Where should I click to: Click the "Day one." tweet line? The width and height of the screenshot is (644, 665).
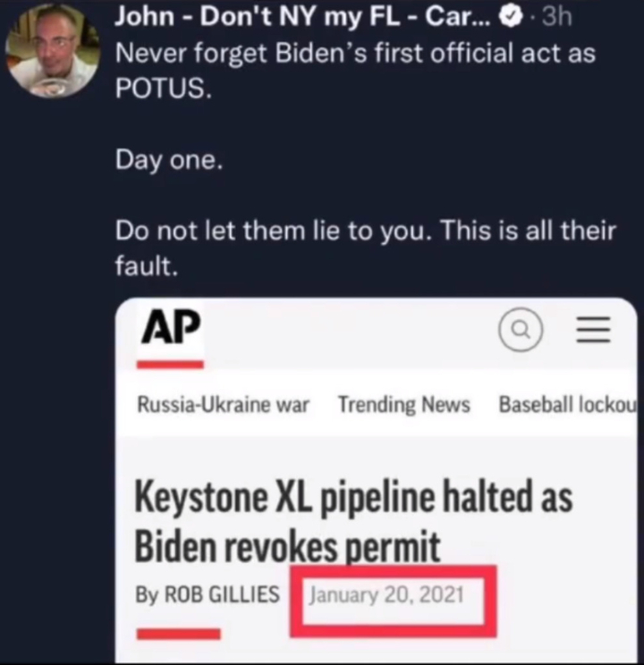click(x=166, y=162)
